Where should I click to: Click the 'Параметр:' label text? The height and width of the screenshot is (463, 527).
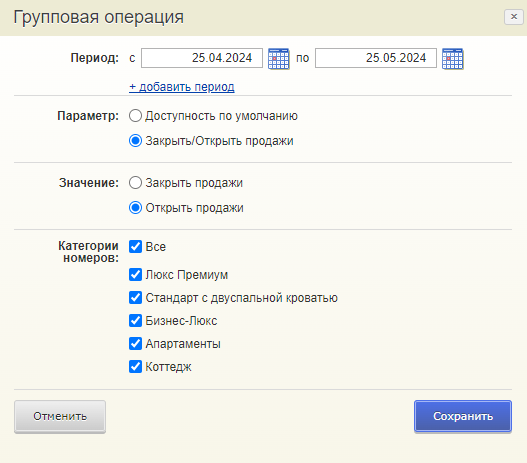pos(88,116)
